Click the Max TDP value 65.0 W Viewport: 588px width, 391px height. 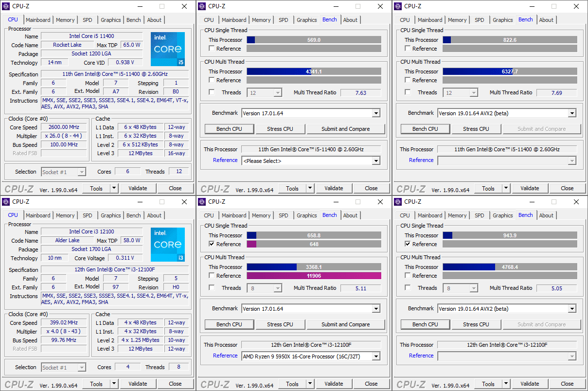[131, 45]
